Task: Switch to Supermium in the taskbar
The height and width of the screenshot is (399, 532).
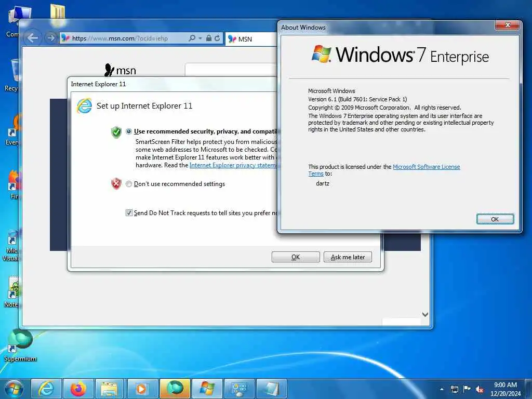Action: click(x=175, y=389)
